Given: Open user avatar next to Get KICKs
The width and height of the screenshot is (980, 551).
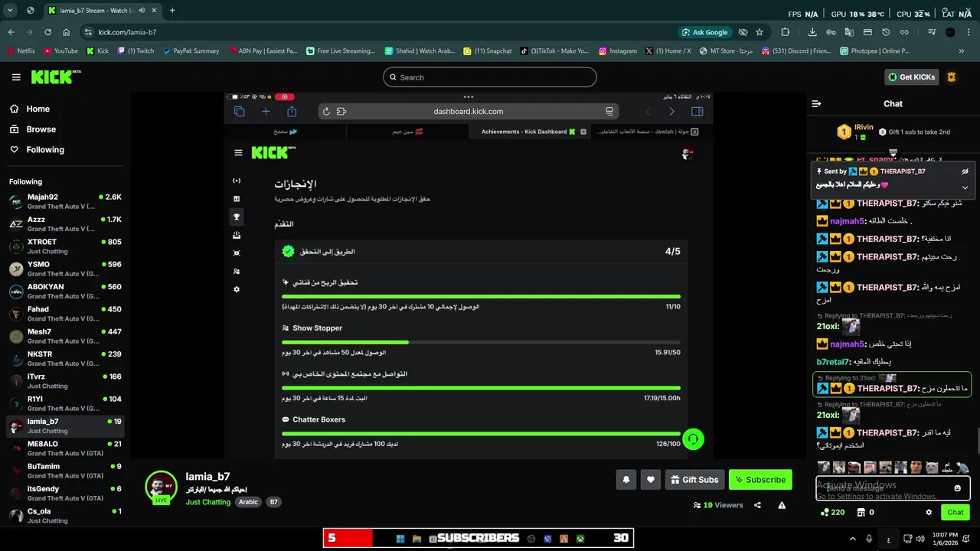Looking at the screenshot, I should point(952,77).
